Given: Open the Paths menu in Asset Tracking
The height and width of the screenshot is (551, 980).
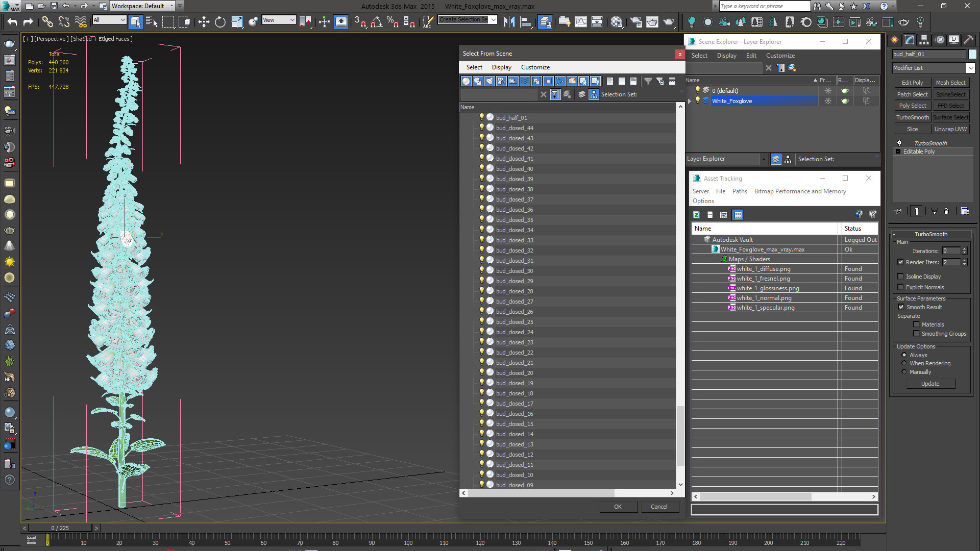Looking at the screenshot, I should coord(739,191).
